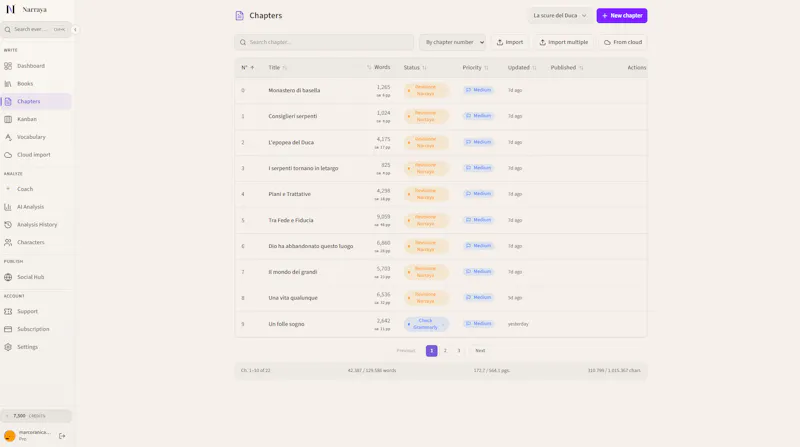
Task: Sort by Words column header
Action: 379,67
